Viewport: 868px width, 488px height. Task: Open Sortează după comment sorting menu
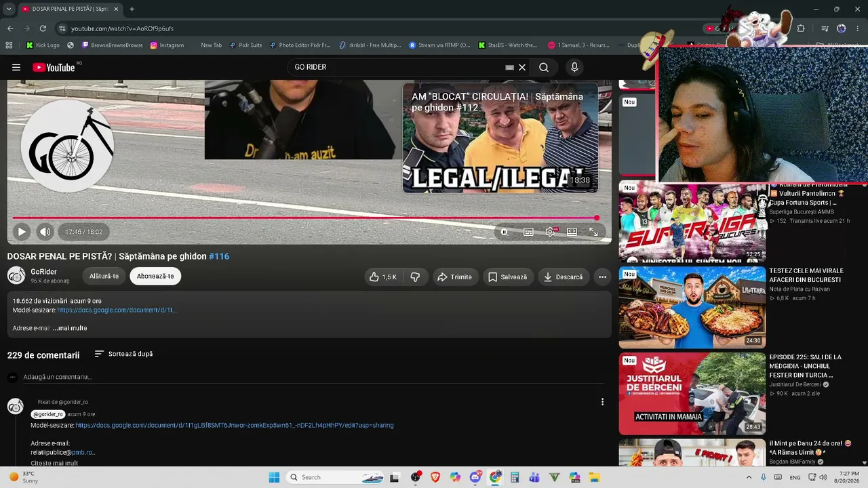[x=123, y=354]
